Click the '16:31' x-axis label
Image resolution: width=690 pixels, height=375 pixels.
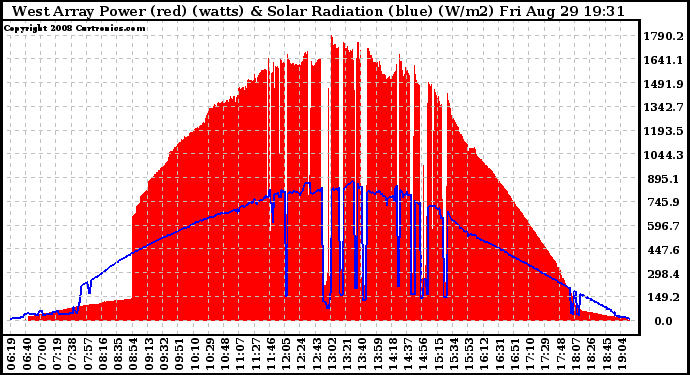pyautogui.click(x=499, y=354)
